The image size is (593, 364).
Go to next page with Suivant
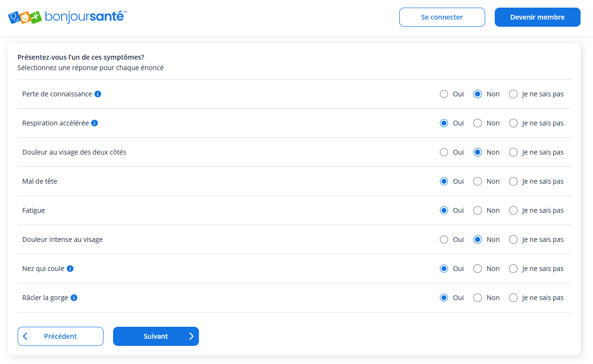pos(156,336)
